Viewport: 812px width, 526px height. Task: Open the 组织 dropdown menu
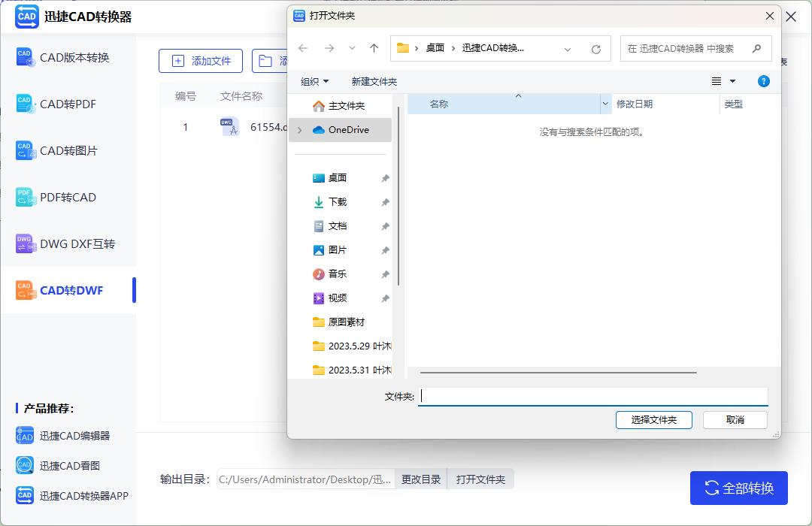(314, 81)
